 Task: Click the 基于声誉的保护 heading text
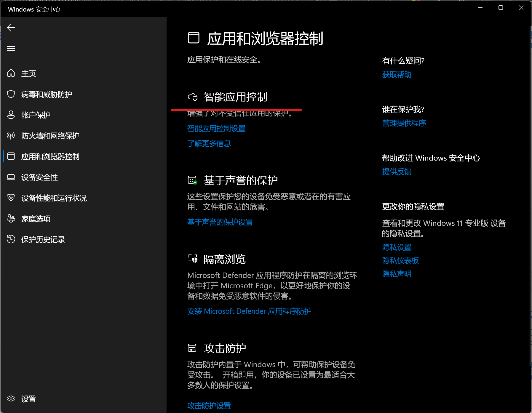(241, 180)
